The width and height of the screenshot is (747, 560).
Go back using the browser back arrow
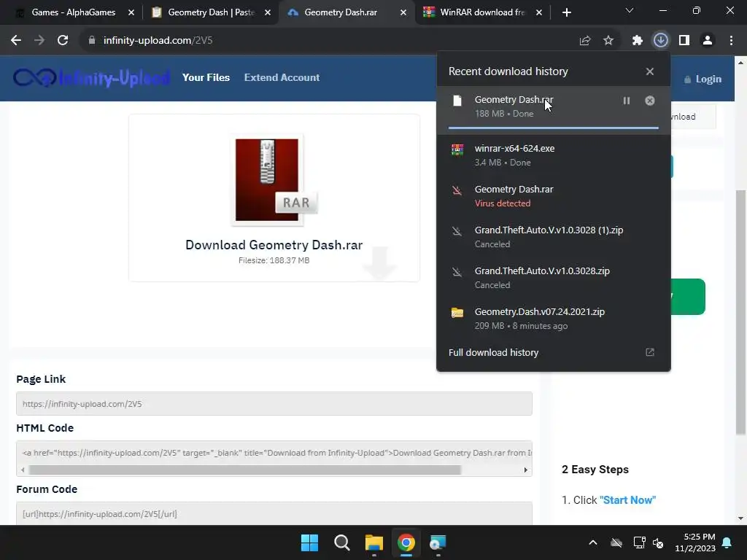(x=16, y=41)
